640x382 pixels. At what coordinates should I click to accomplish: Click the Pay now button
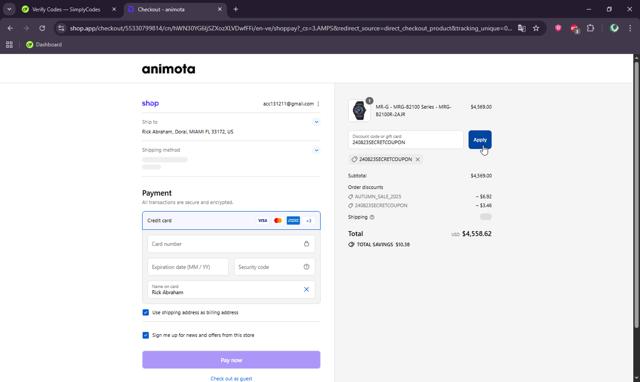pyautogui.click(x=231, y=360)
